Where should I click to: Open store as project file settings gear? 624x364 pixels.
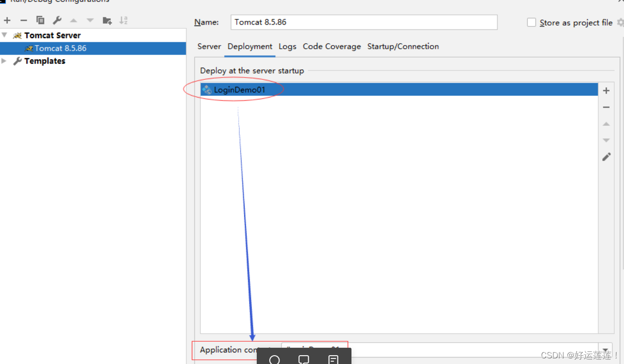click(x=620, y=22)
